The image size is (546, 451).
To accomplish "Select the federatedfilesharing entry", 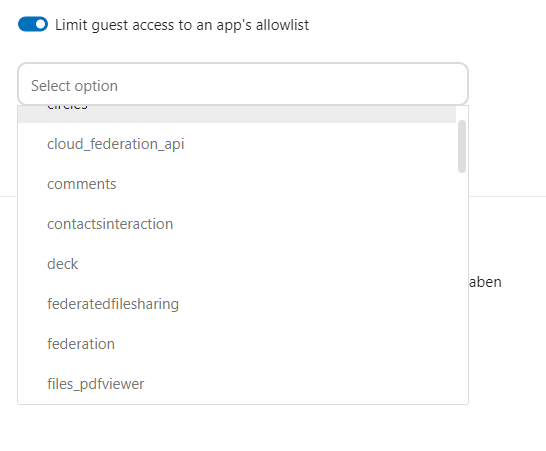I will (237, 304).
